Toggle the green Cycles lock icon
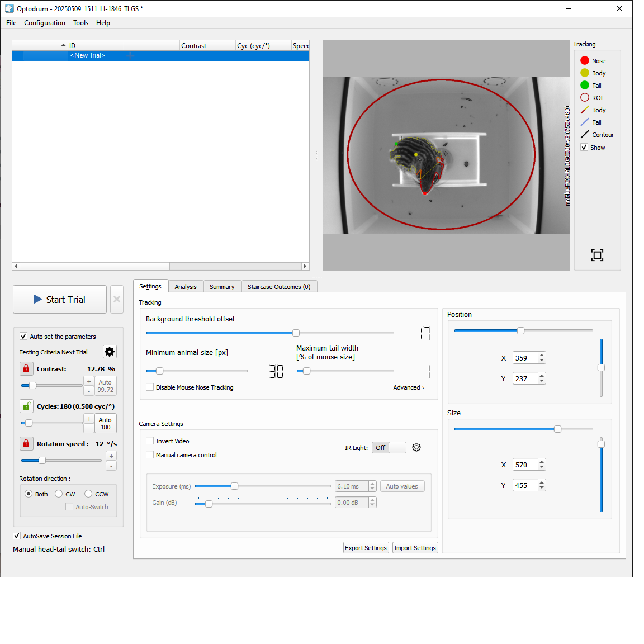Viewport: 644px width, 644px height. tap(26, 406)
